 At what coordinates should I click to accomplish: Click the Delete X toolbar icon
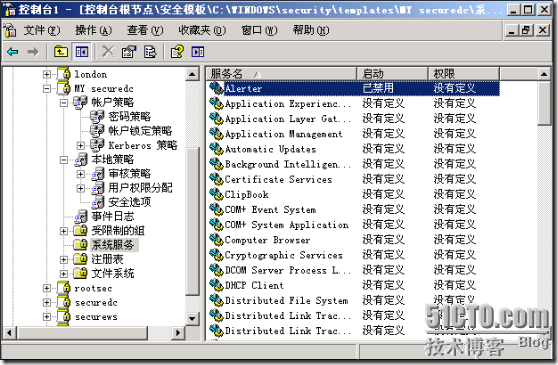pos(108,52)
